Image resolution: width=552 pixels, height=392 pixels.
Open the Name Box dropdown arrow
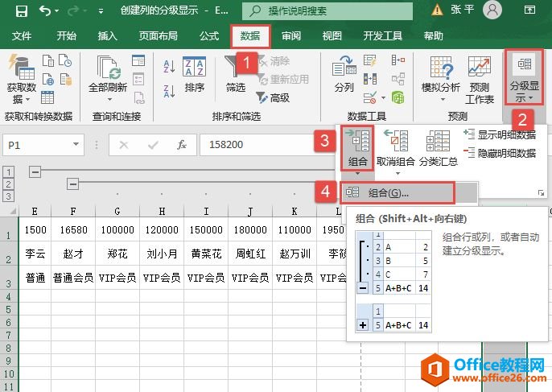[x=76, y=144]
